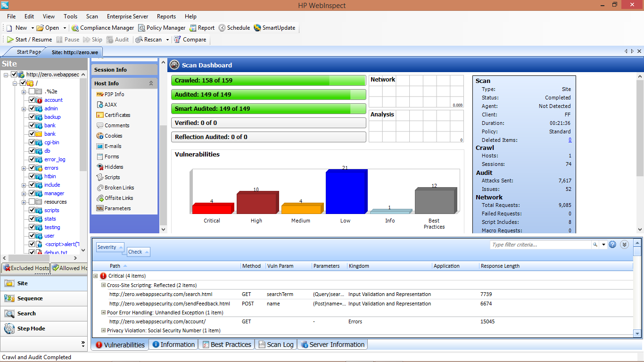Open E-mails under Host Info
The width and height of the screenshot is (644, 362).
(x=109, y=146)
